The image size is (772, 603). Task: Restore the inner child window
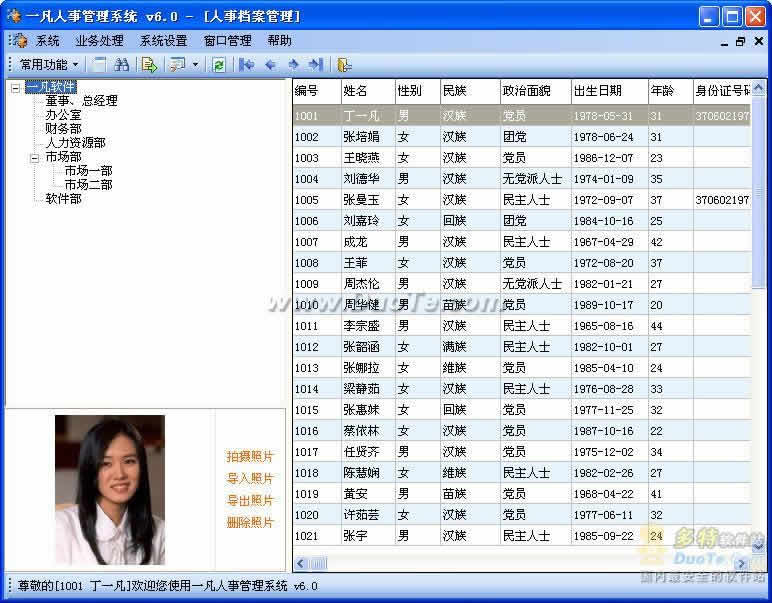[740, 42]
